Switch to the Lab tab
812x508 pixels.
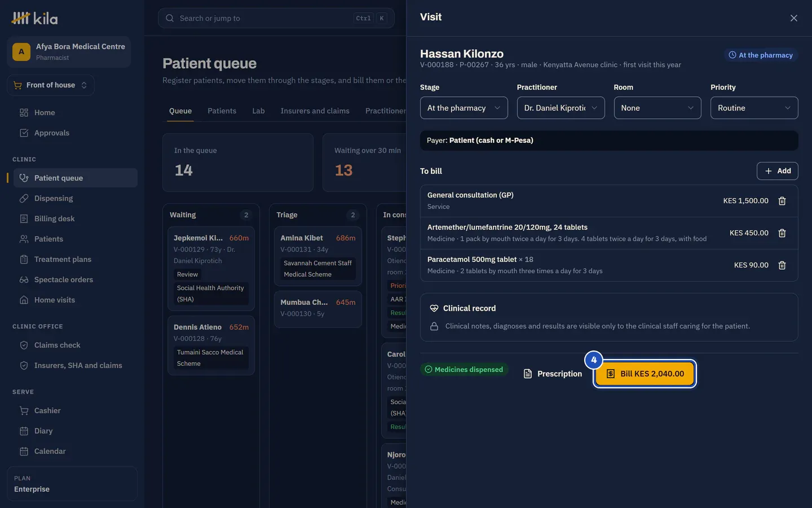pos(258,111)
